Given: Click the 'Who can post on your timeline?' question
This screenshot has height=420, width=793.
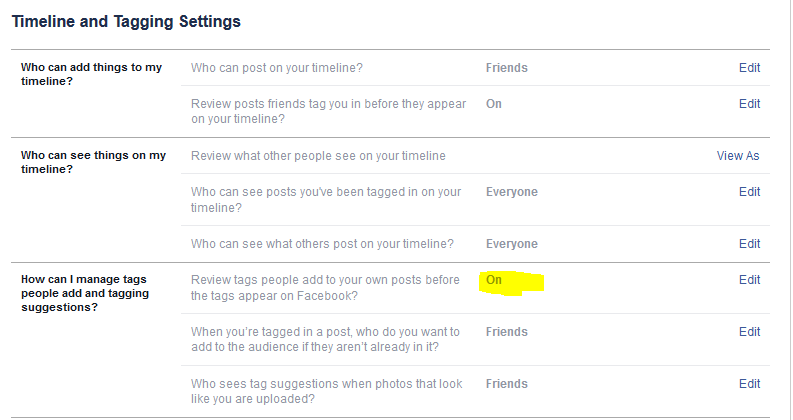Looking at the screenshot, I should pos(277,68).
